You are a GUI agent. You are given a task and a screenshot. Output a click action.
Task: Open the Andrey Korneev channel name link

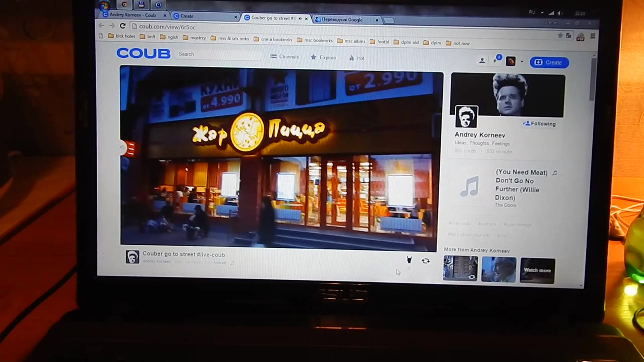[480, 135]
